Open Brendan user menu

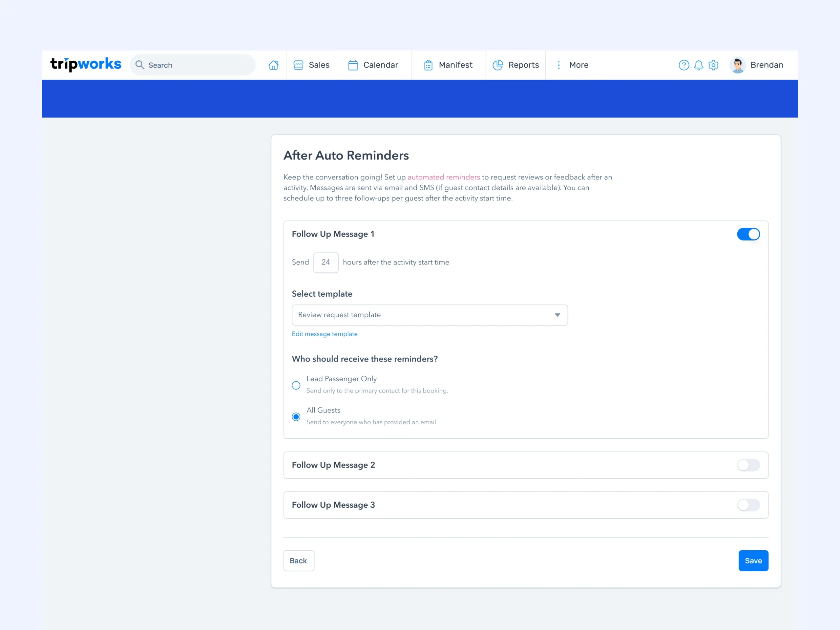756,65
